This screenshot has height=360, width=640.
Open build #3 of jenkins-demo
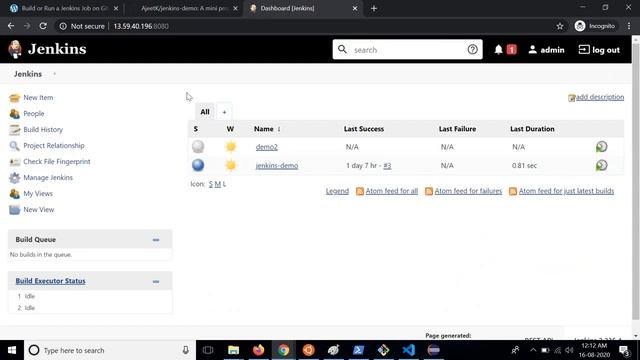pos(387,166)
